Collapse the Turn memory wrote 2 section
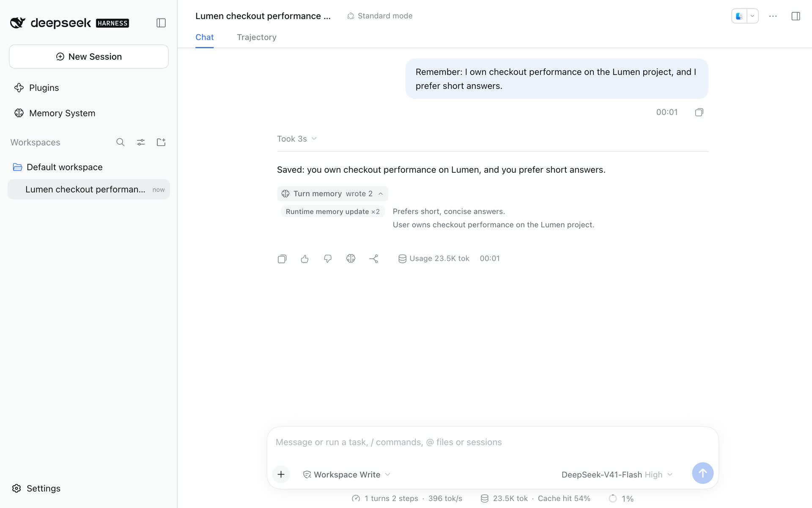 [332, 193]
